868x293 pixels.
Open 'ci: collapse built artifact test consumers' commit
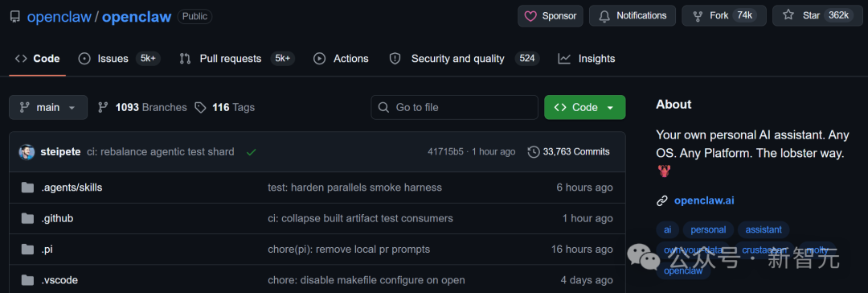coord(360,219)
